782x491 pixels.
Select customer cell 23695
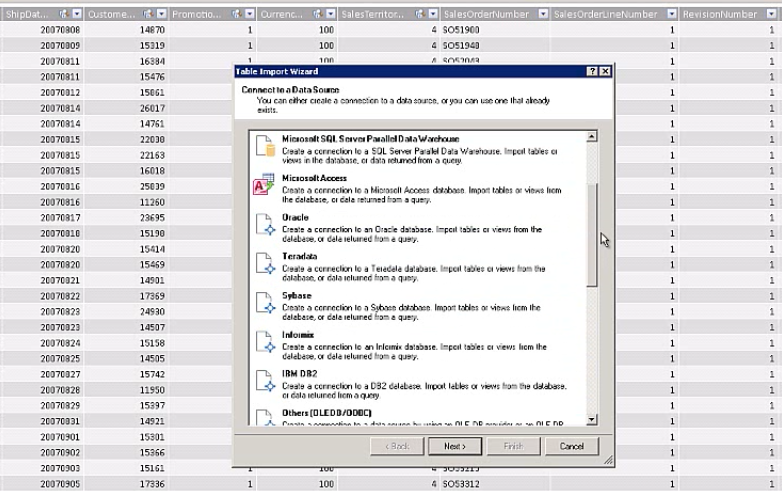click(126, 218)
